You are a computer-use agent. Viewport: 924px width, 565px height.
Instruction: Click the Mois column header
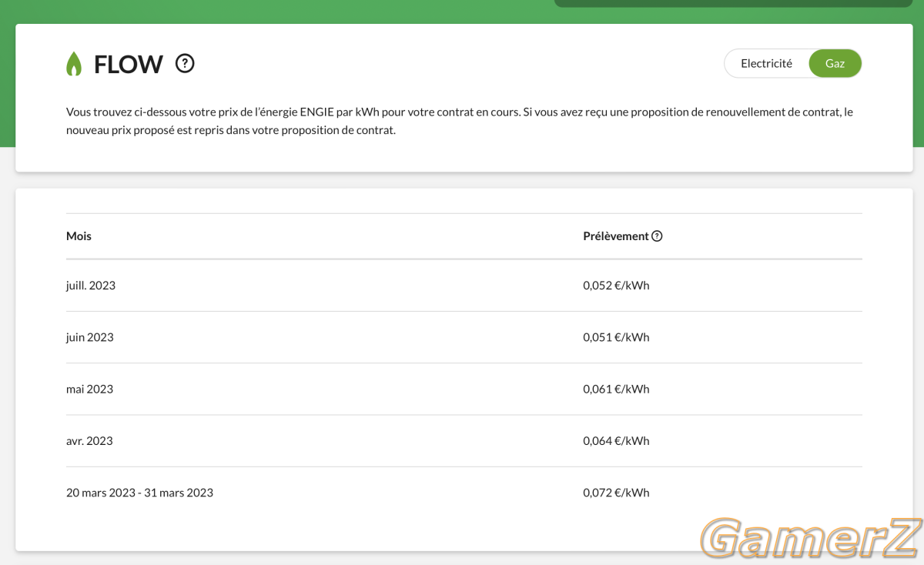click(x=79, y=236)
